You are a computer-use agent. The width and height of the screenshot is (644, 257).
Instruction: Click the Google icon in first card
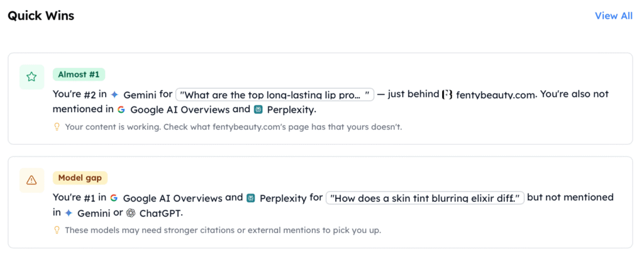click(x=121, y=110)
